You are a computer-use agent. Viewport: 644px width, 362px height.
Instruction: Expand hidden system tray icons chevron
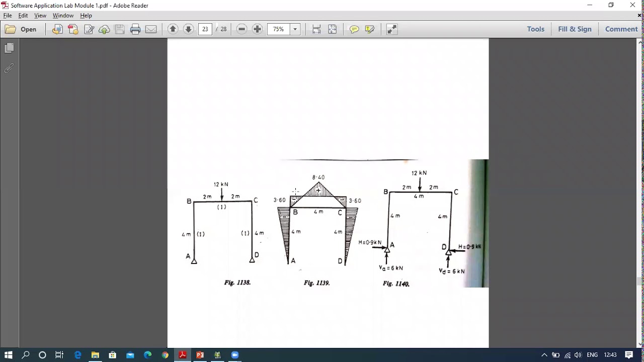pyautogui.click(x=544, y=355)
